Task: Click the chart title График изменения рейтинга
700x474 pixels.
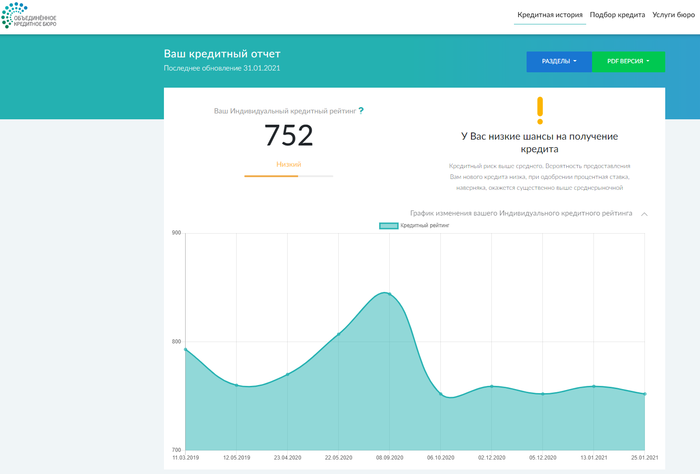Action: (521, 213)
